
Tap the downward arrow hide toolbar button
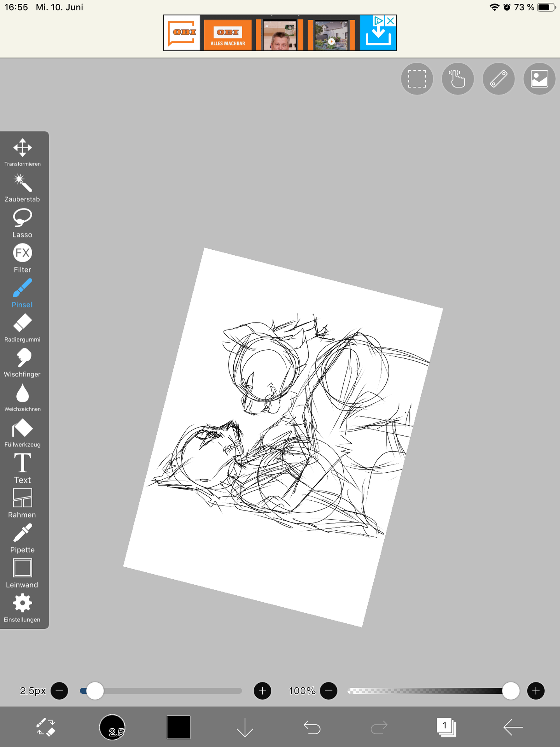pyautogui.click(x=245, y=727)
